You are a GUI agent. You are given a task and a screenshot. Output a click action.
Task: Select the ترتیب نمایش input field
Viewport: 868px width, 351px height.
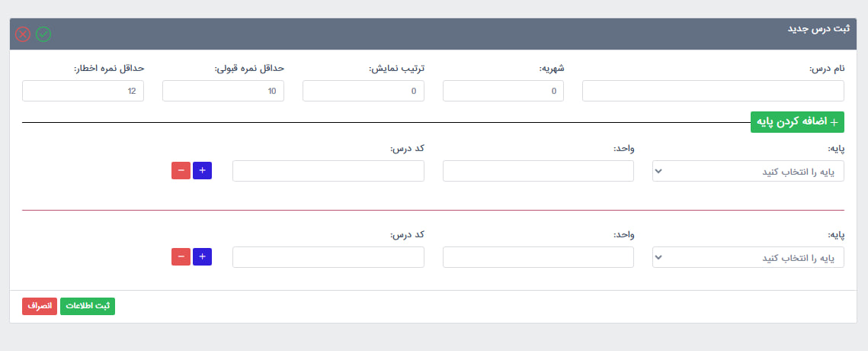[363, 92]
